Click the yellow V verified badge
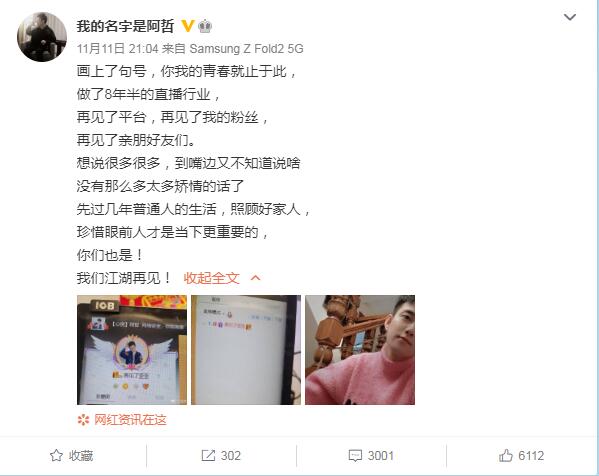The width and height of the screenshot is (599, 476). tap(187, 26)
